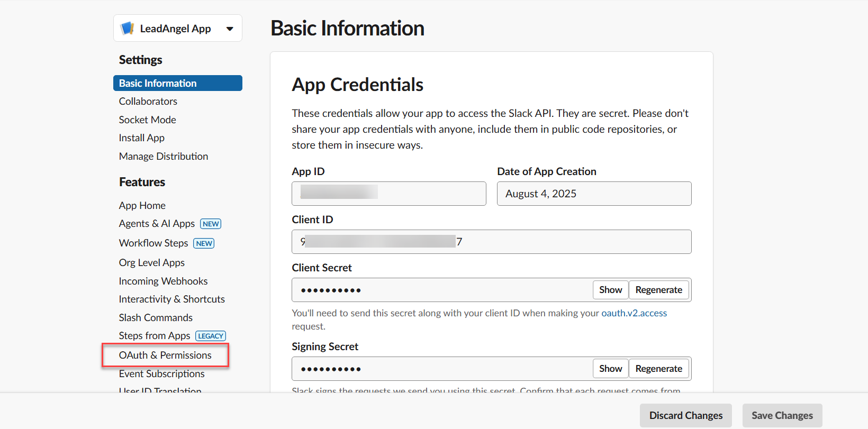868x429 pixels.
Task: Click the App ID field
Action: pos(389,194)
